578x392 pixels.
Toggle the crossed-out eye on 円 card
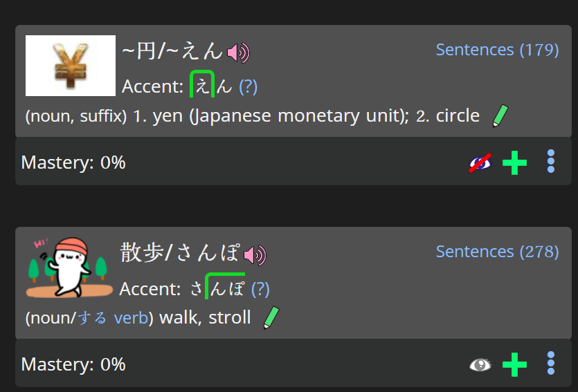tap(480, 162)
